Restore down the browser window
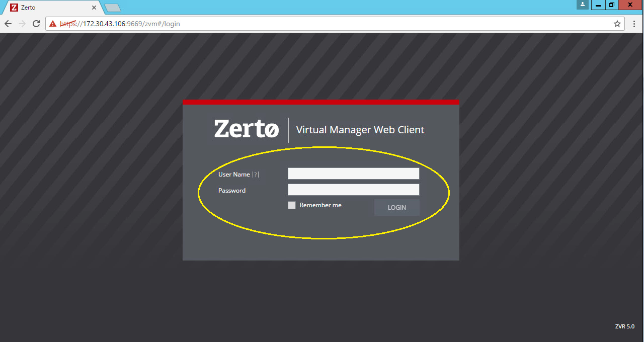The image size is (644, 342). click(x=611, y=5)
